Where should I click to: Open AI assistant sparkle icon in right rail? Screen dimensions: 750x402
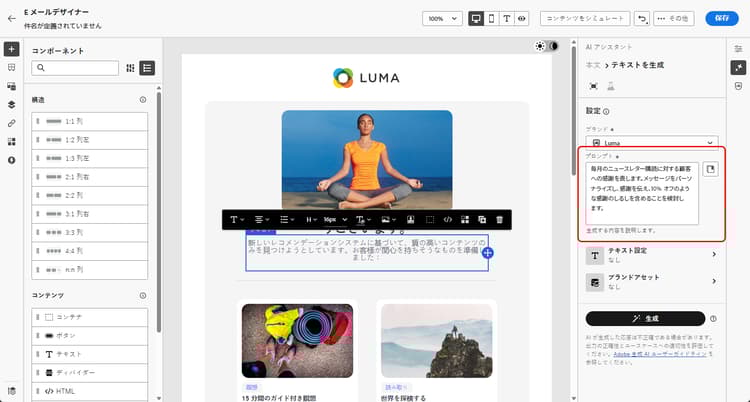(739, 67)
